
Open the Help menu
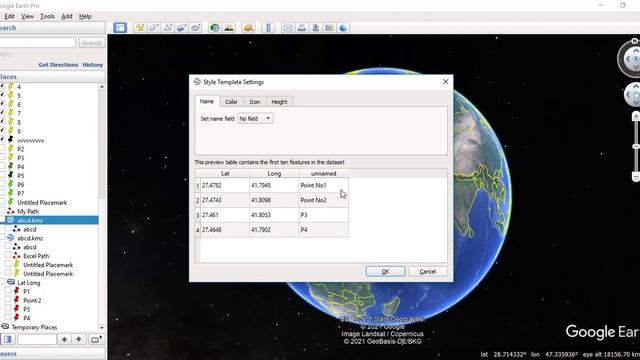[85, 16]
